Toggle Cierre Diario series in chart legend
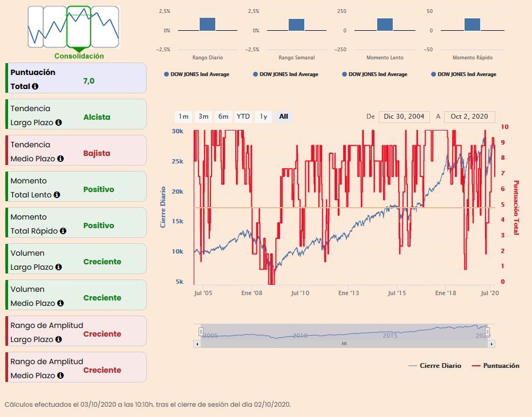Screen dimensions: 532x417 point(435,366)
